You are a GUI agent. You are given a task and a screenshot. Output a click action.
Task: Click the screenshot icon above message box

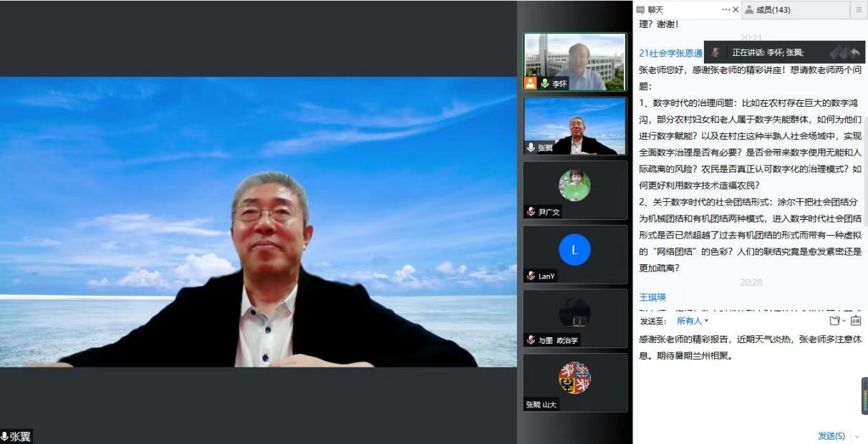click(856, 321)
